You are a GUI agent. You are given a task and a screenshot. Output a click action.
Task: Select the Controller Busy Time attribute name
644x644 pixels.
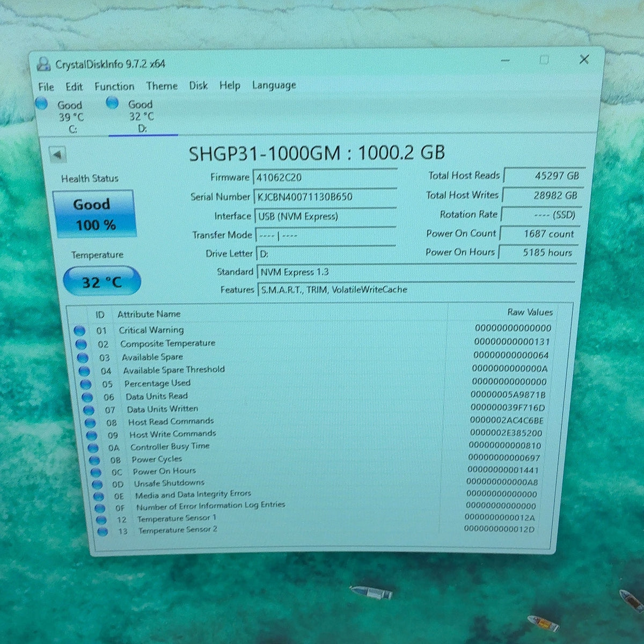[x=170, y=447]
